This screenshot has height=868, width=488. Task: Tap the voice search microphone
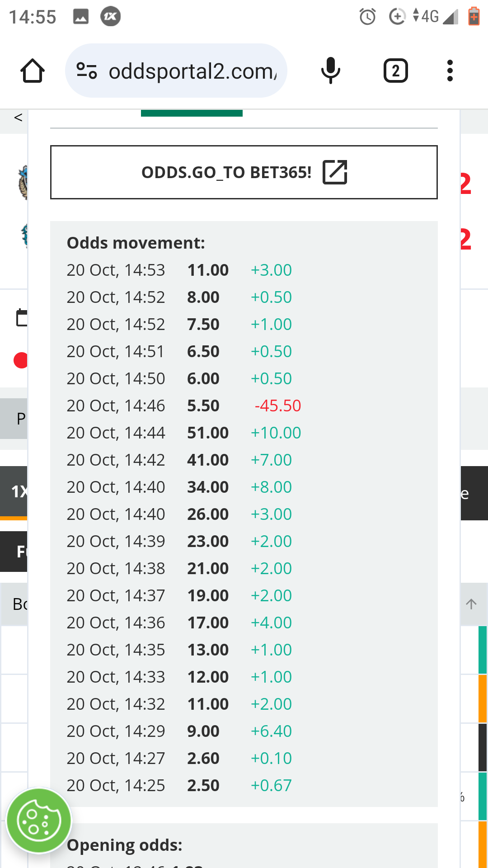(x=330, y=71)
